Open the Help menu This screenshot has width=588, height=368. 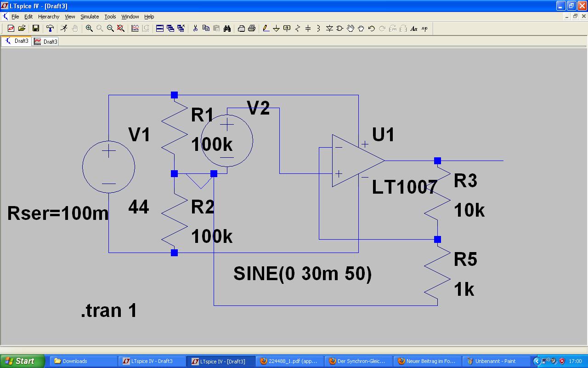149,17
